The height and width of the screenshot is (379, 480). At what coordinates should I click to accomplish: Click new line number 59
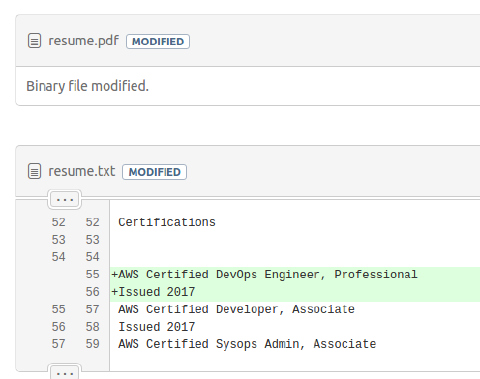(92, 344)
